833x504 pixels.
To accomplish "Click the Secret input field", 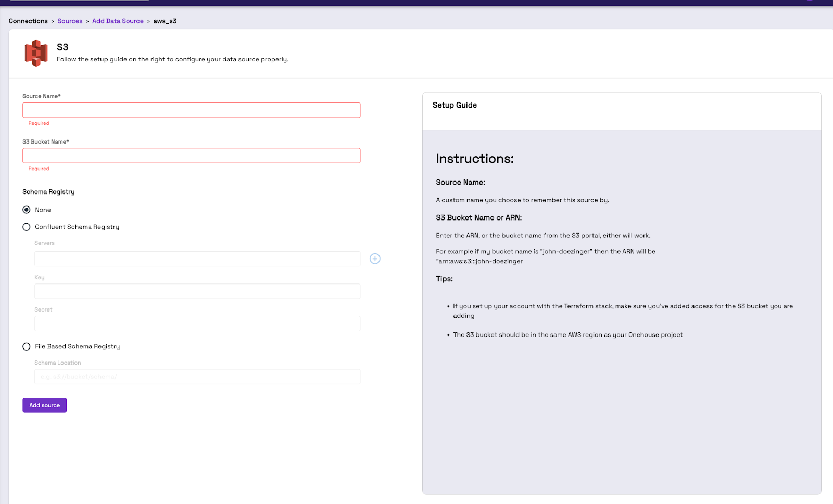I will click(197, 323).
